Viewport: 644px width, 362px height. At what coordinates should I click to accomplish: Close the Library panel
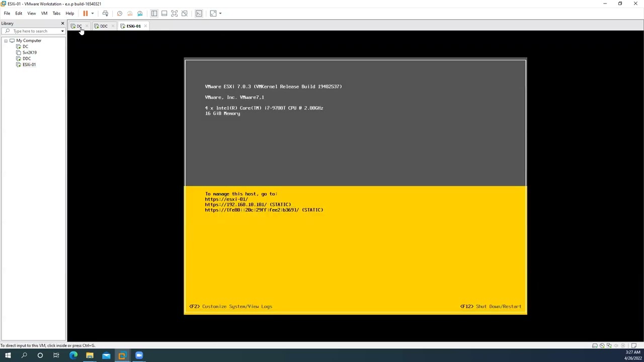[x=62, y=24]
